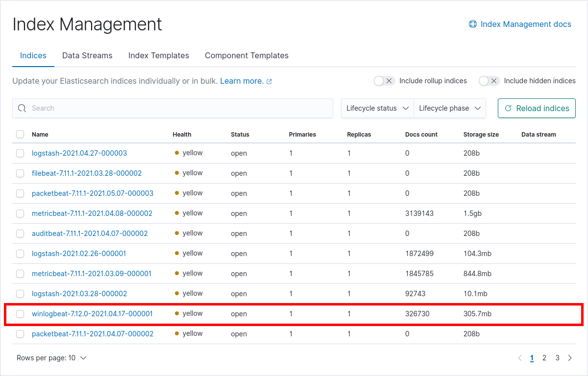Open index metricbeat-7.11.1-2021.03.09-000001
The height and width of the screenshot is (376, 588).
coord(92,274)
